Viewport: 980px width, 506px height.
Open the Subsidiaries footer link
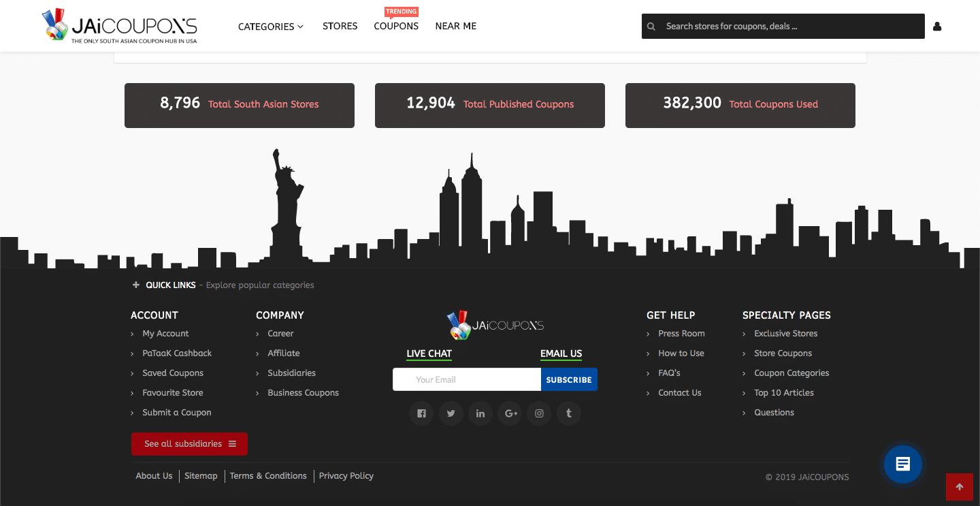(291, 373)
